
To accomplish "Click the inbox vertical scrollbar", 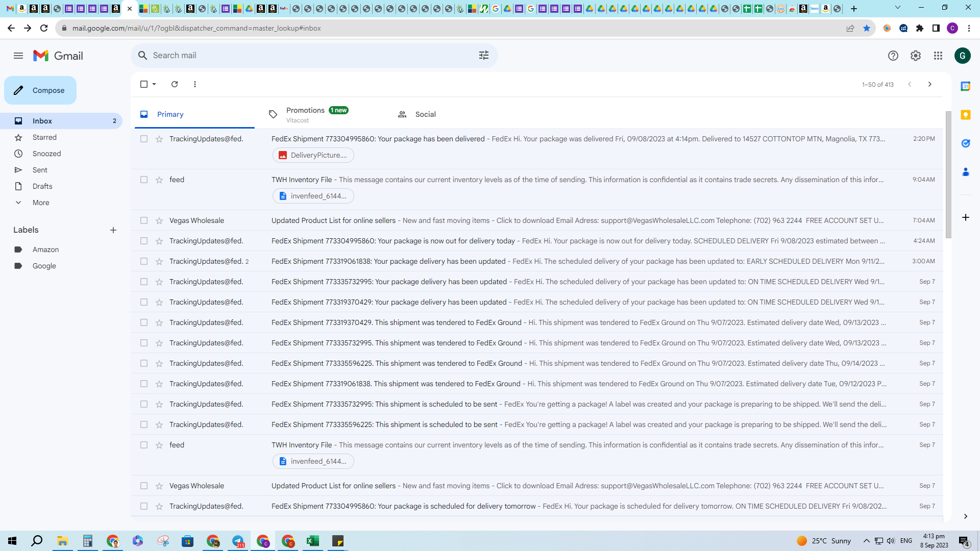I will point(948,174).
